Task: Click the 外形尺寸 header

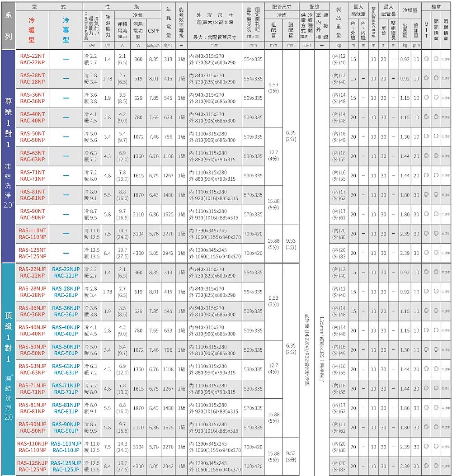Action: (x=215, y=15)
